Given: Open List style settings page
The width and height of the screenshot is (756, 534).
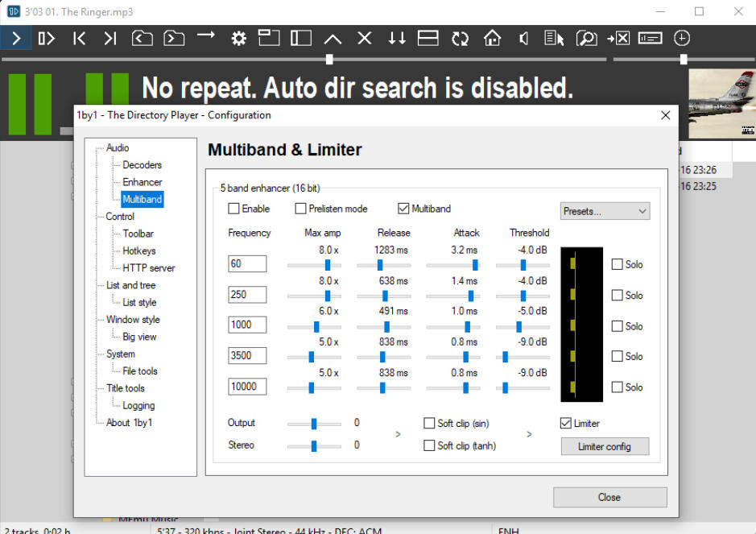Looking at the screenshot, I should (139, 303).
